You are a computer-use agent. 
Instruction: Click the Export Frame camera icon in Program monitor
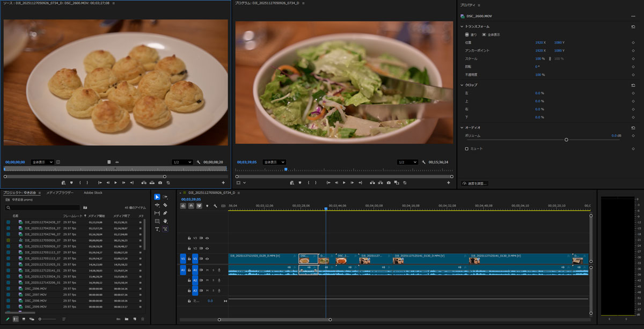390,182
